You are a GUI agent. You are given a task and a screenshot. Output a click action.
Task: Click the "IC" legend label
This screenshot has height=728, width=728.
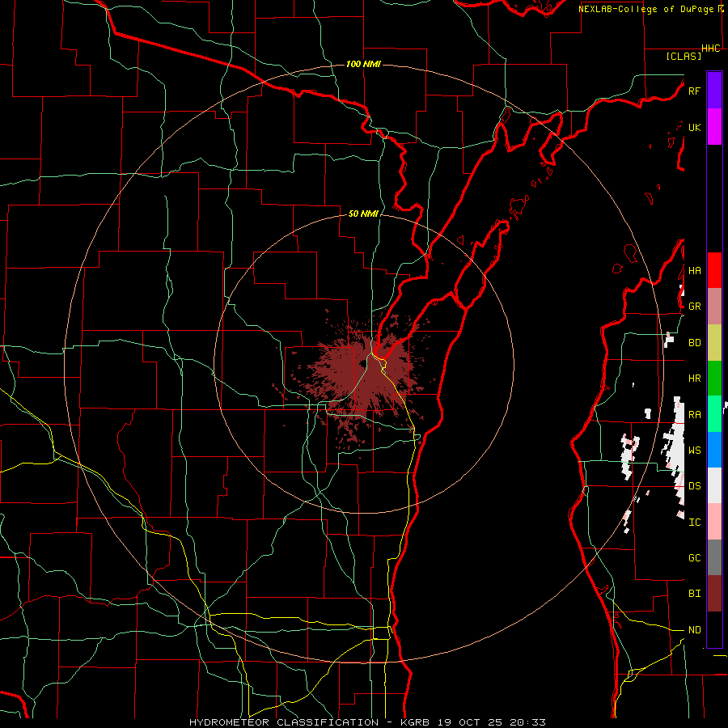(694, 523)
